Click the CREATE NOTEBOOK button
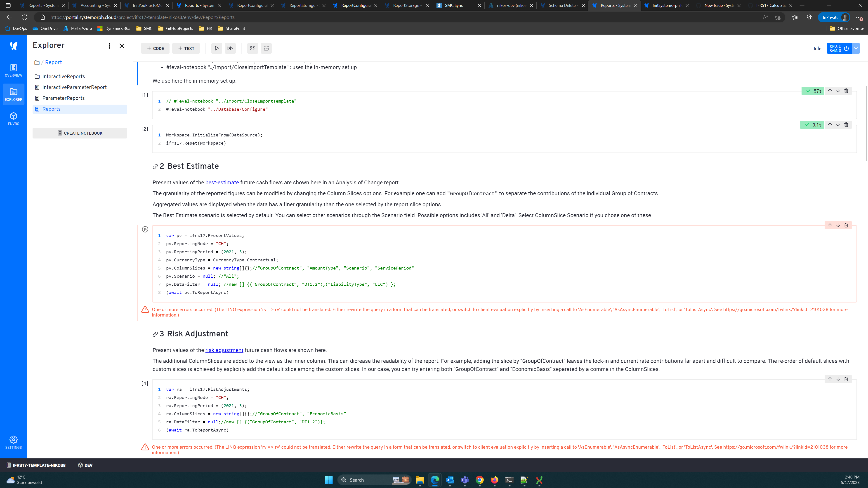 click(80, 133)
